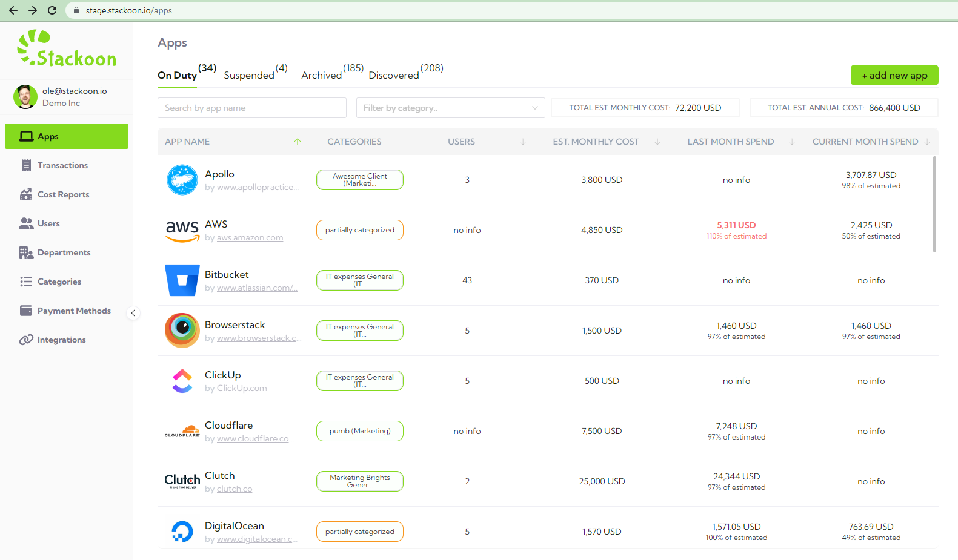This screenshot has height=560, width=958.
Task: Click Apollo's Awesome Client category tag
Action: click(x=360, y=180)
